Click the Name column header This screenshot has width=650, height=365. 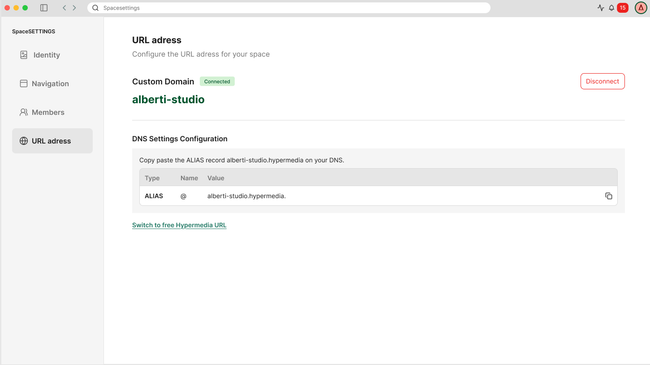pyautogui.click(x=189, y=178)
